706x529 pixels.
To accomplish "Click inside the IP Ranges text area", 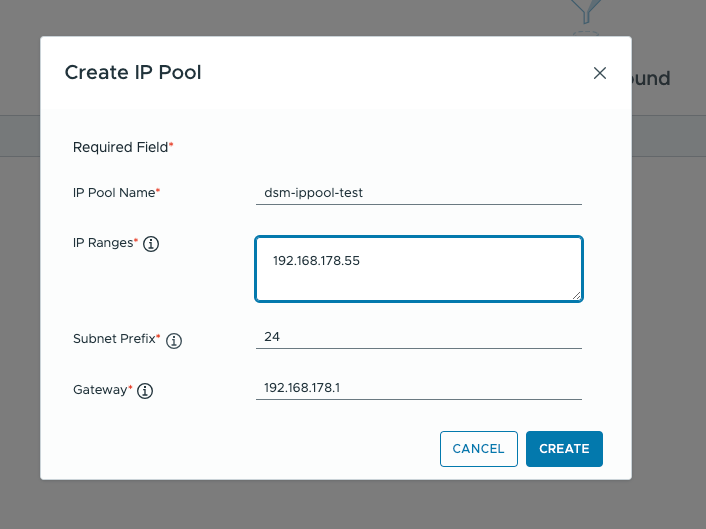I will pyautogui.click(x=419, y=269).
